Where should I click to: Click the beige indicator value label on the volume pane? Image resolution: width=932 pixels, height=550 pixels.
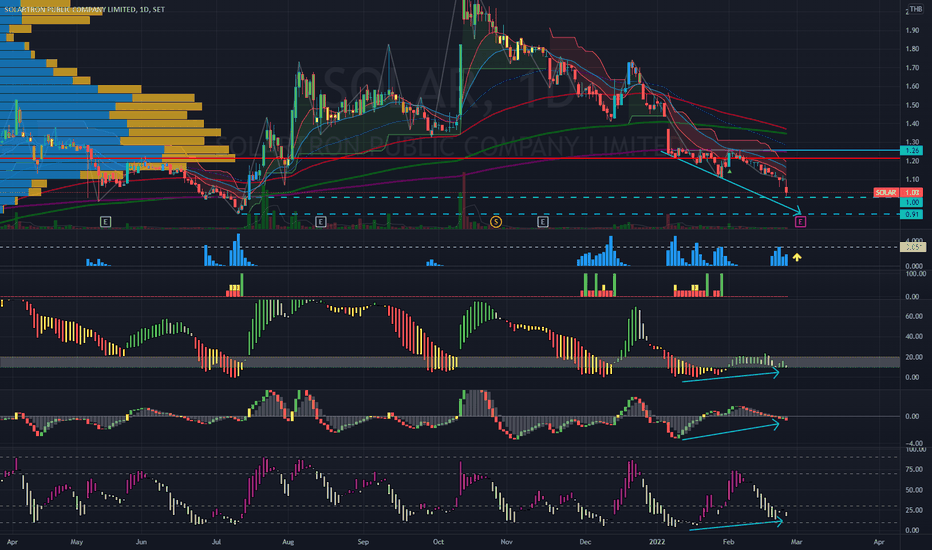coord(912,247)
